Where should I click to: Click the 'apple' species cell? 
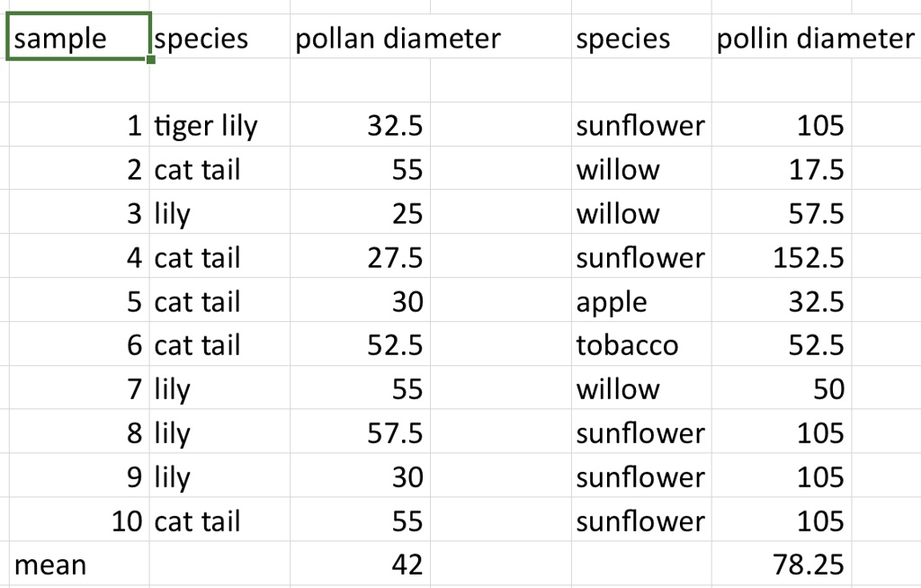click(641, 300)
